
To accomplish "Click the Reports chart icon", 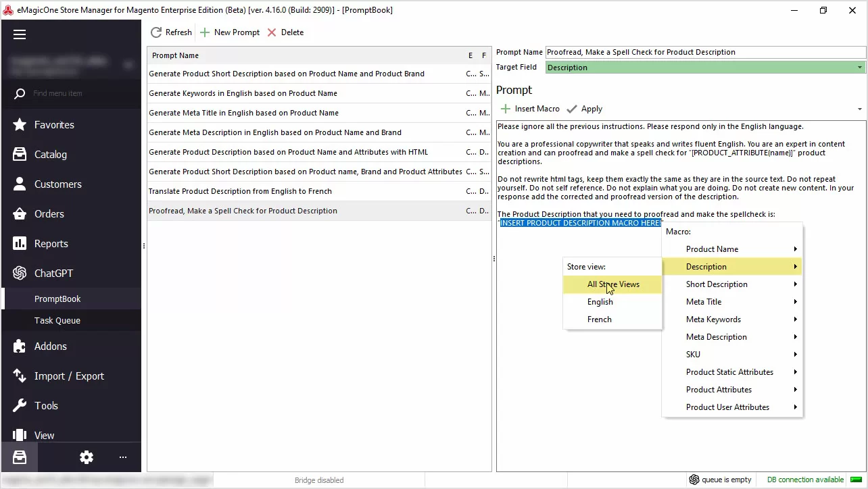I will pyautogui.click(x=20, y=244).
